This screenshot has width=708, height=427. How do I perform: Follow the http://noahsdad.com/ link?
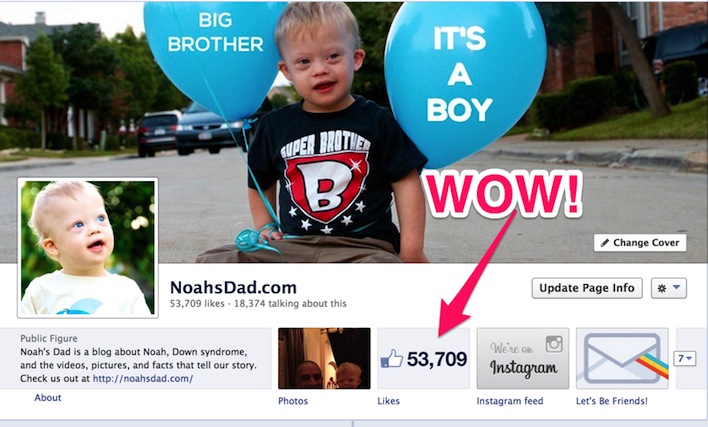143,379
